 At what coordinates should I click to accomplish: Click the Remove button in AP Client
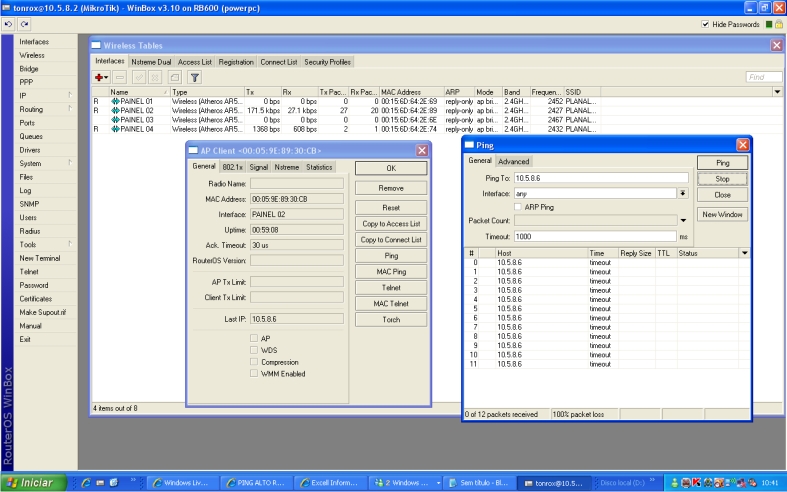click(x=391, y=188)
